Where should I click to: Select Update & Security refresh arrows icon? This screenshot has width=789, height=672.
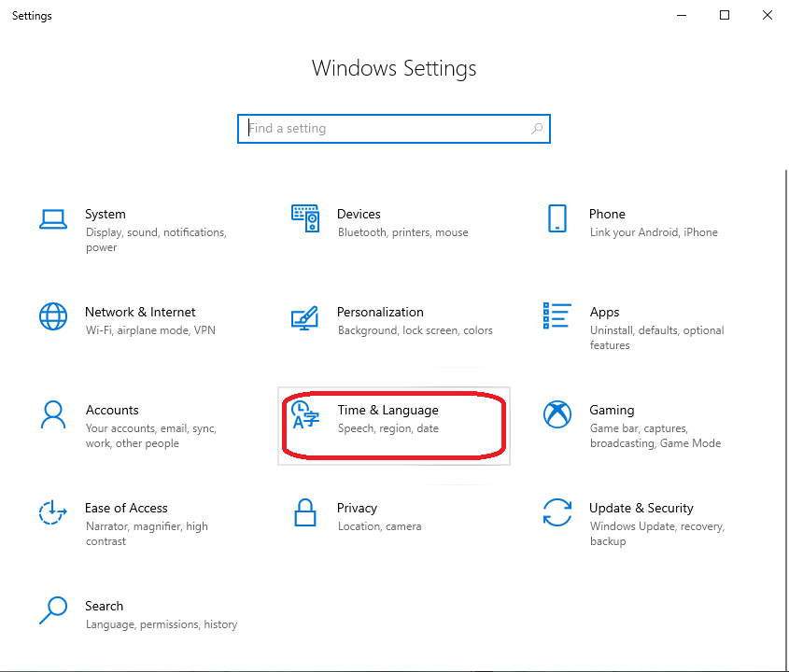coord(557,512)
